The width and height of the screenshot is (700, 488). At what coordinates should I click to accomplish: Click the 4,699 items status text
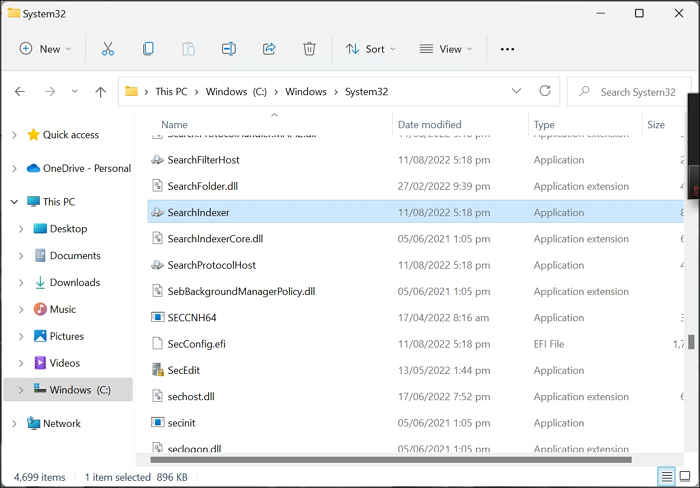pyautogui.click(x=39, y=477)
